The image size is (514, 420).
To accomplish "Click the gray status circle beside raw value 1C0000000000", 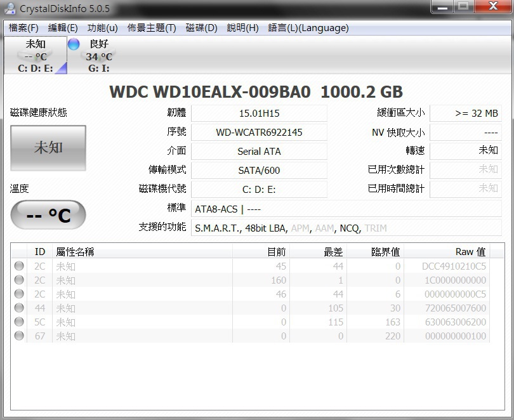I will coord(19,280).
